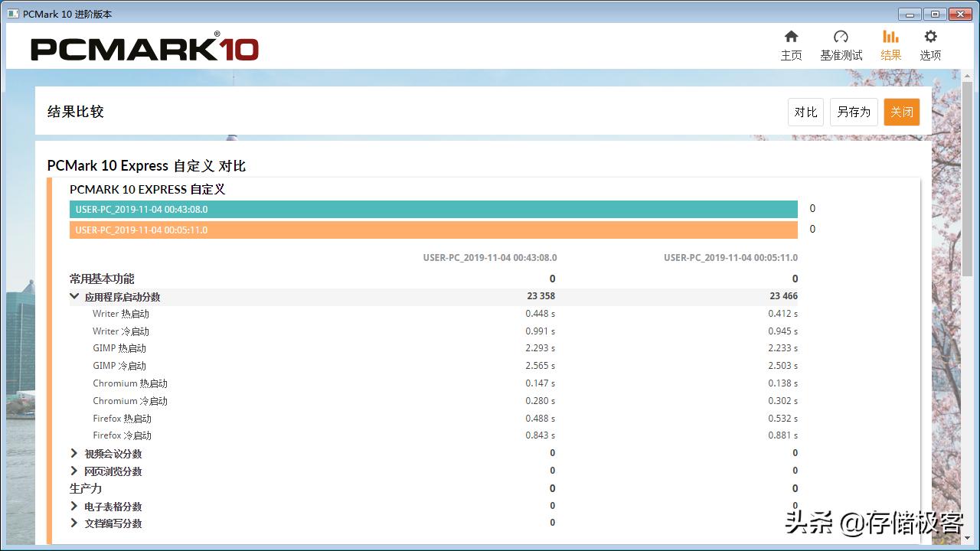Click the score value 23 358

[541, 296]
